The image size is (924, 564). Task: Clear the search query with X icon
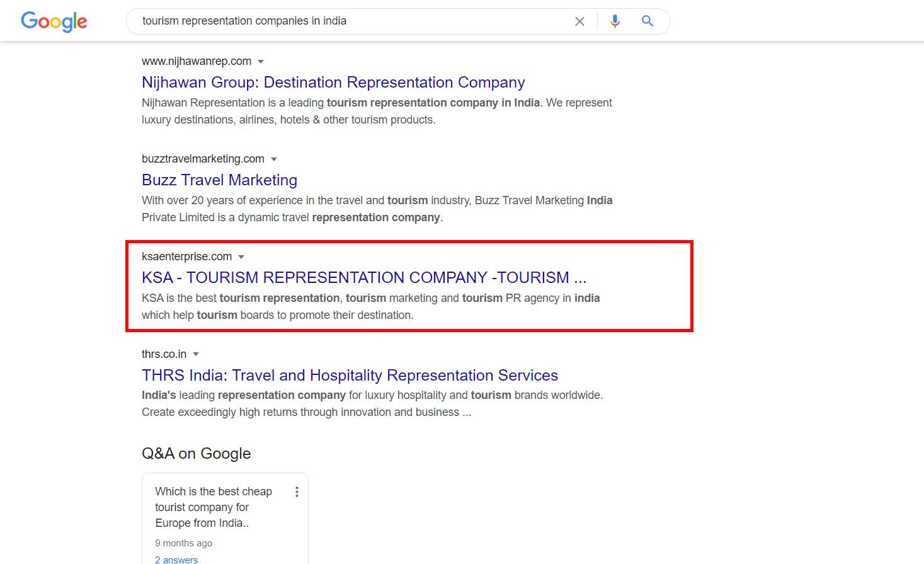579,21
